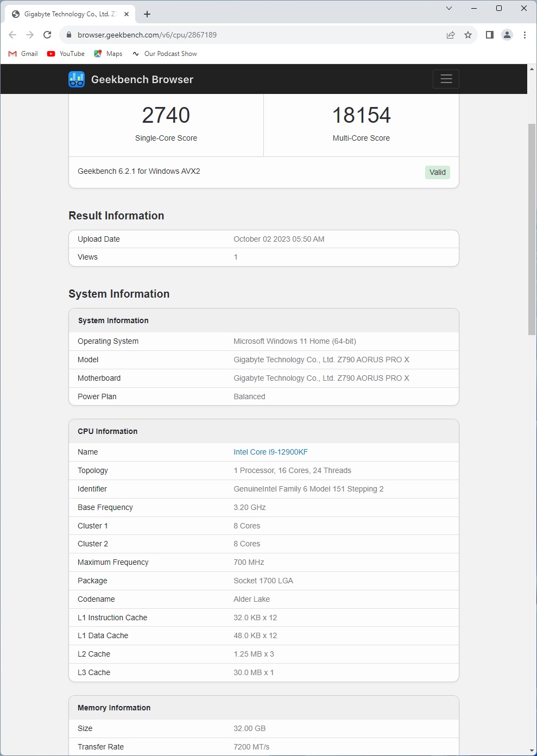Open a new tab with plus button
The image size is (537, 756).
[147, 14]
